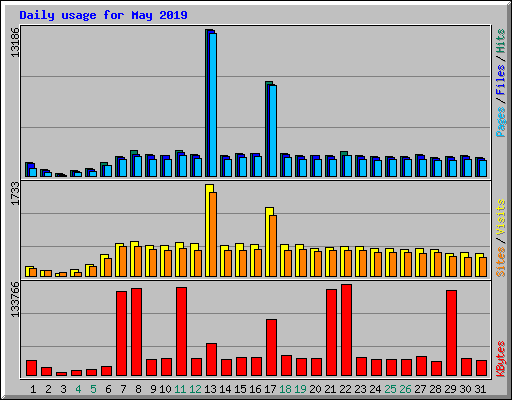Click the 'KBytes' legend label
512x400 pixels.
[x=501, y=359]
